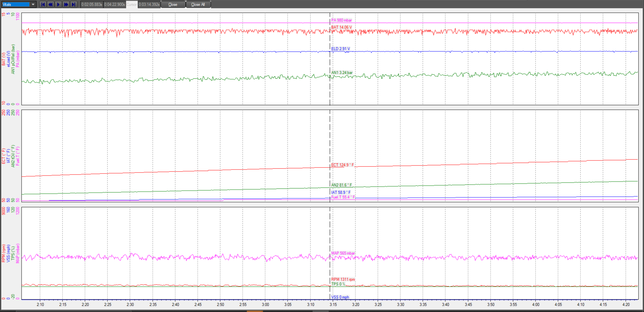Viewport: 644px width, 312px height.
Task: Jump to the start of the log
Action: (x=43, y=5)
